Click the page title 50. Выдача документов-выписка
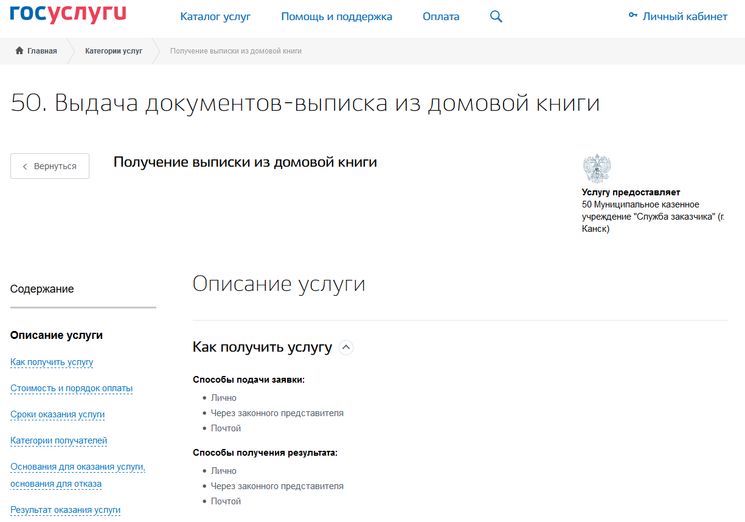This screenshot has height=522, width=745. pos(305,103)
